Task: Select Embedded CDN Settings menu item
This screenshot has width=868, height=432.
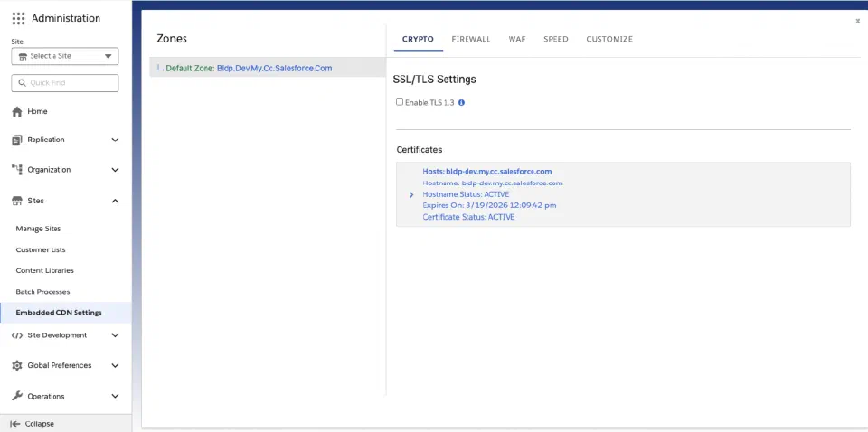Action: coord(65,313)
